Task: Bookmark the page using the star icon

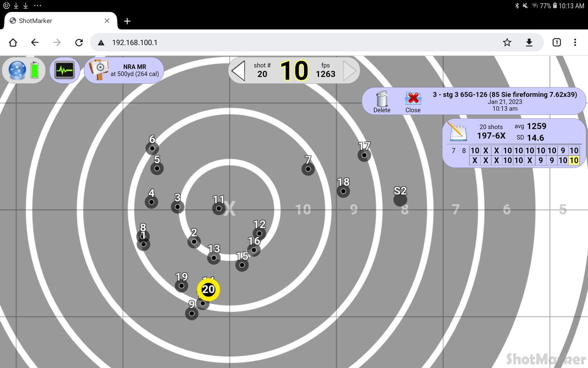Action: click(x=507, y=42)
